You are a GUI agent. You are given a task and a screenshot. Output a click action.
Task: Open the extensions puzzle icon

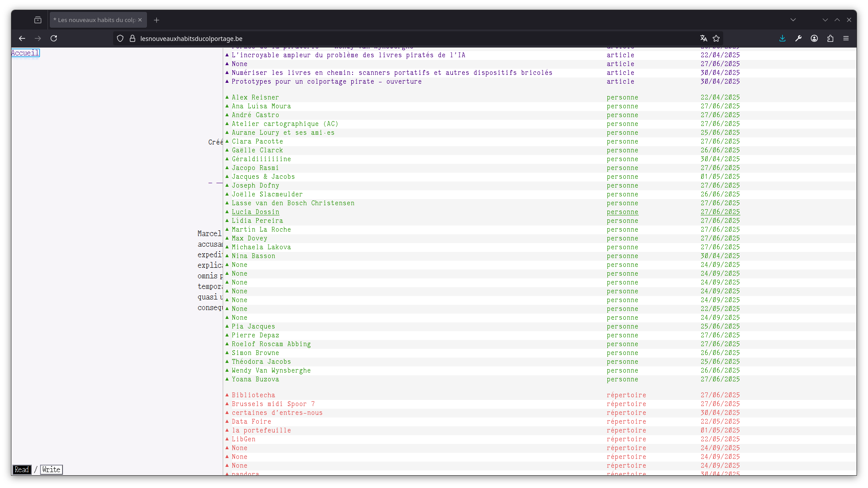point(830,38)
